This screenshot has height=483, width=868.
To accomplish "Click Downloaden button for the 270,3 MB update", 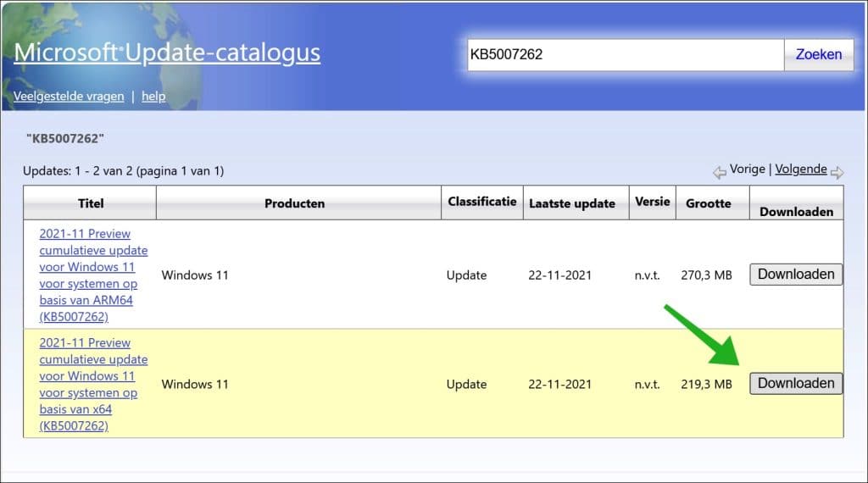I will pyautogui.click(x=796, y=275).
